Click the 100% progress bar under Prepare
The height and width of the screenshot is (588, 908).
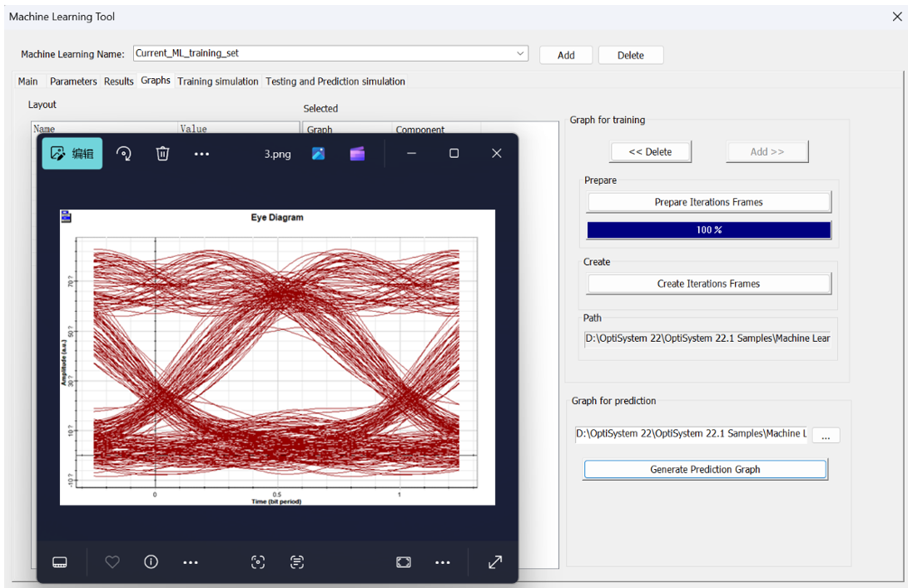point(708,230)
